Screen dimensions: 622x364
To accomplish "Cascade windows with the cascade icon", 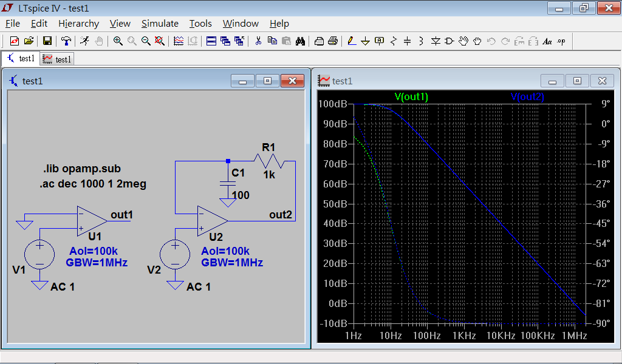I will pos(225,41).
